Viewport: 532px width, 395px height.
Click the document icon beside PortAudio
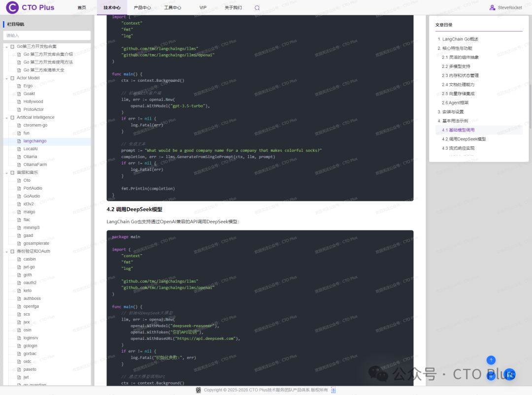coord(19,188)
